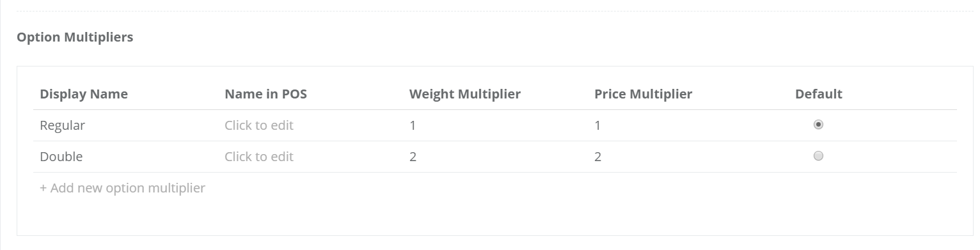This screenshot has height=250, width=980.
Task: Click the Display Name column header
Action: 84,94
